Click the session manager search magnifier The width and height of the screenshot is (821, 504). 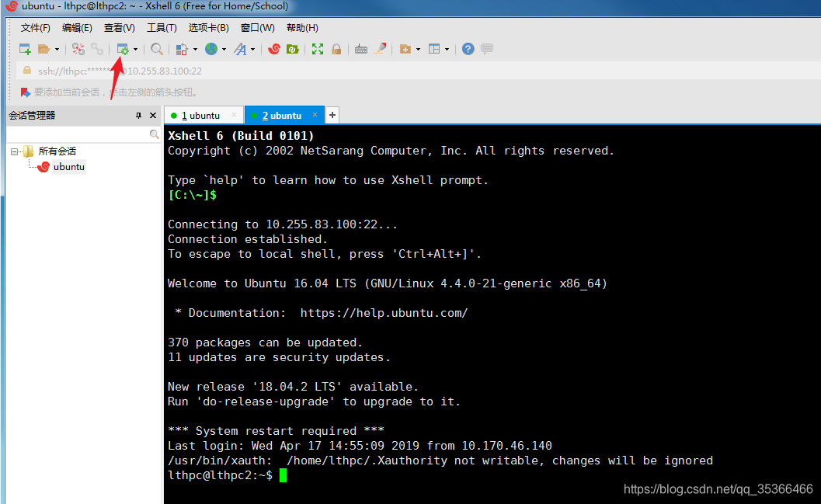click(154, 134)
